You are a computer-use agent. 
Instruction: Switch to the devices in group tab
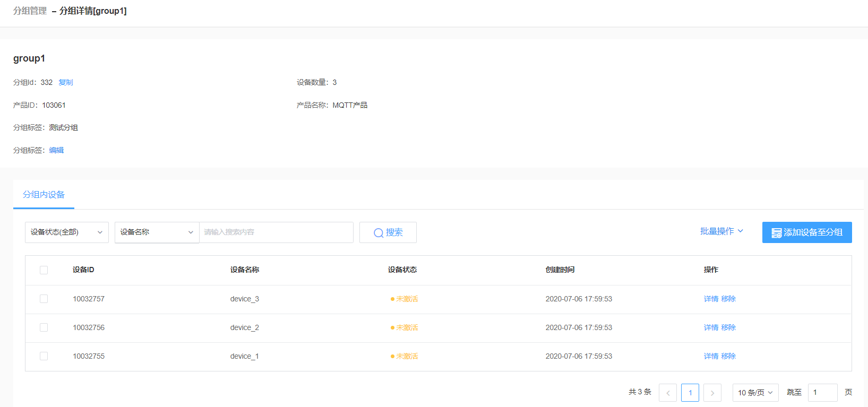tap(44, 195)
